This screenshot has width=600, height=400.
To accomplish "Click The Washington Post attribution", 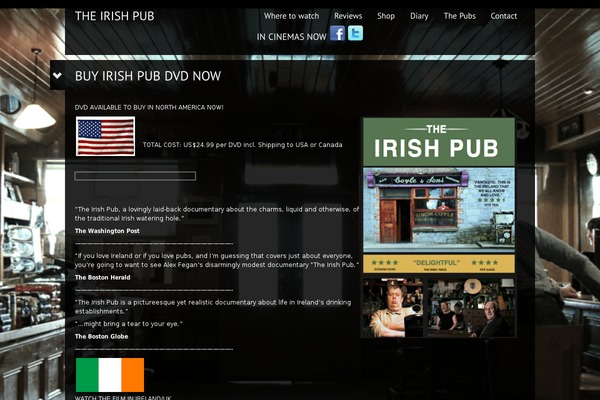I will pyautogui.click(x=107, y=231).
